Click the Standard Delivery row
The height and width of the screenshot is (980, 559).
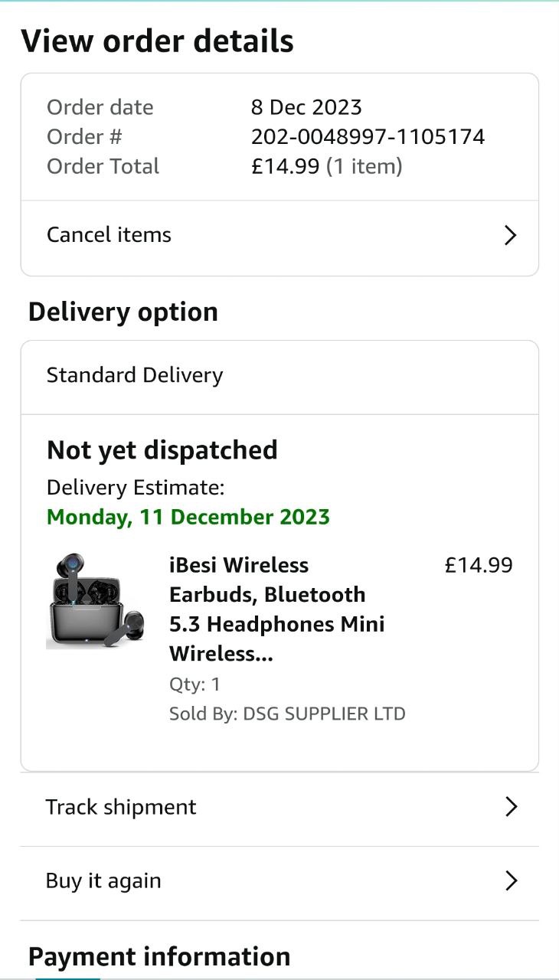click(135, 375)
